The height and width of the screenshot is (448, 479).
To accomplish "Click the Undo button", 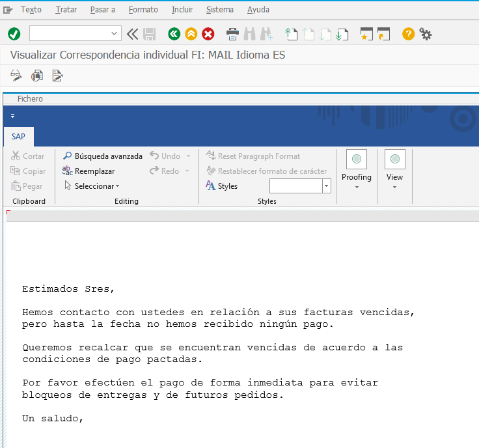I will click(165, 156).
